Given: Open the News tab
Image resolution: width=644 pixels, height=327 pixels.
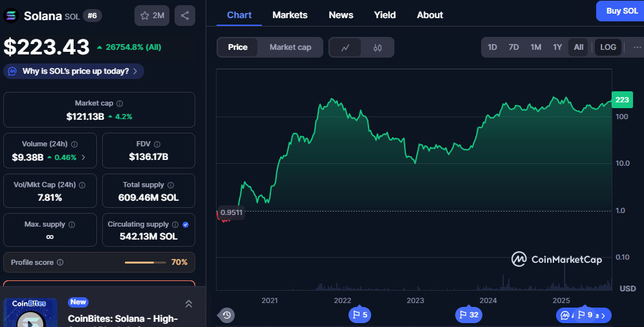Looking at the screenshot, I should [x=341, y=15].
